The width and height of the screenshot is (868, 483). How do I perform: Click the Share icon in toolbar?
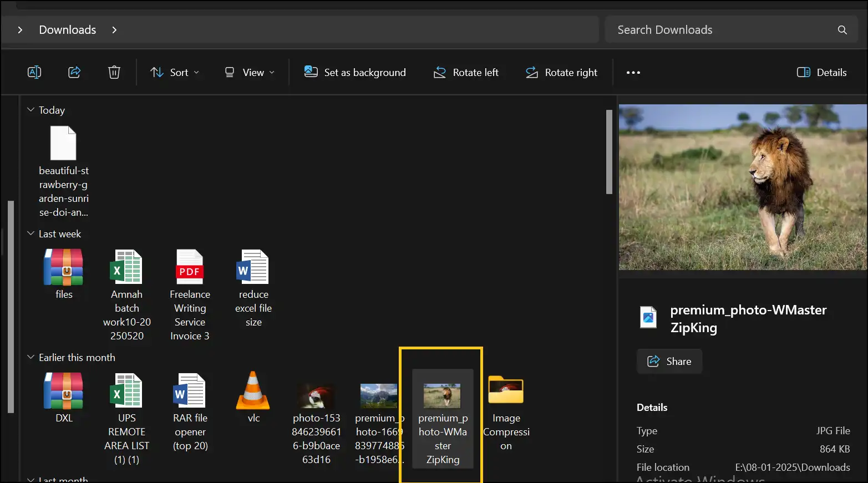[x=74, y=72]
